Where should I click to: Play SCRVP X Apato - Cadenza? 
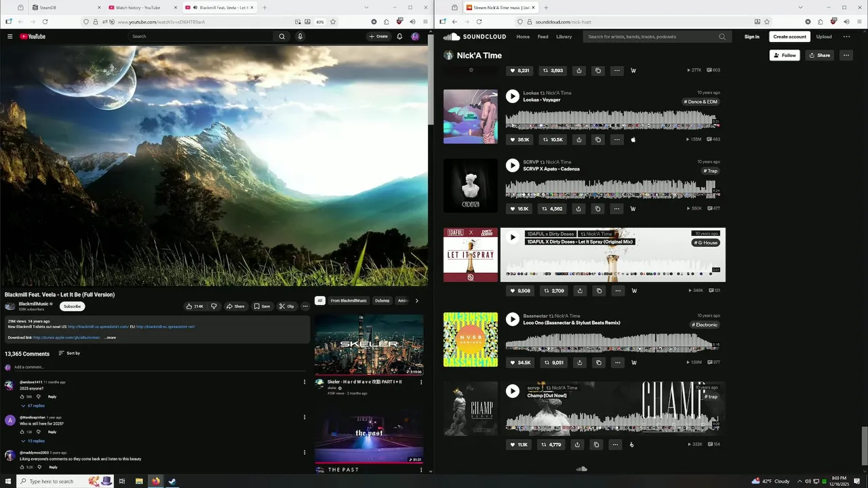click(513, 165)
